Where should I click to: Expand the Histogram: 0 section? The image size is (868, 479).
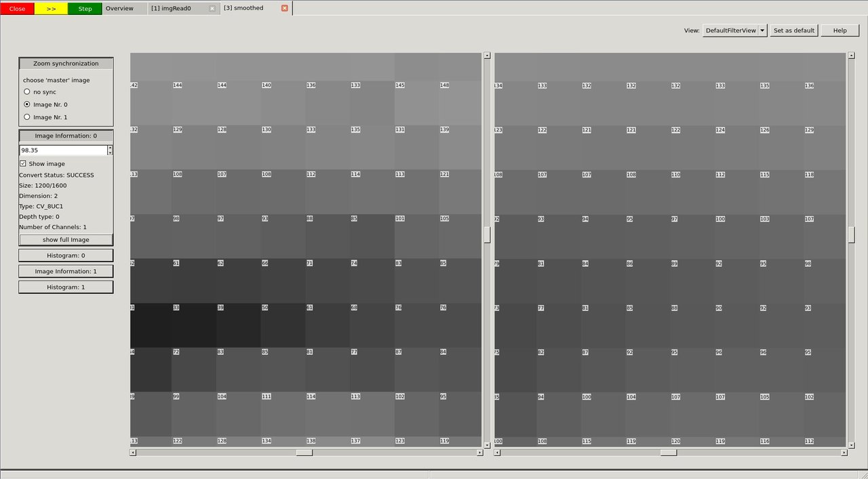[66, 255]
